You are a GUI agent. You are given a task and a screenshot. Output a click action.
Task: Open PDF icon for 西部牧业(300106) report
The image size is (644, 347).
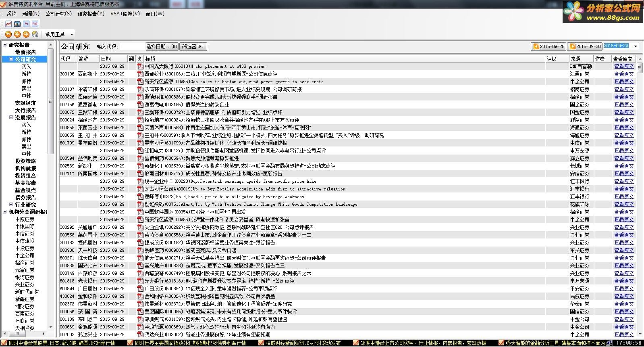coord(140,74)
